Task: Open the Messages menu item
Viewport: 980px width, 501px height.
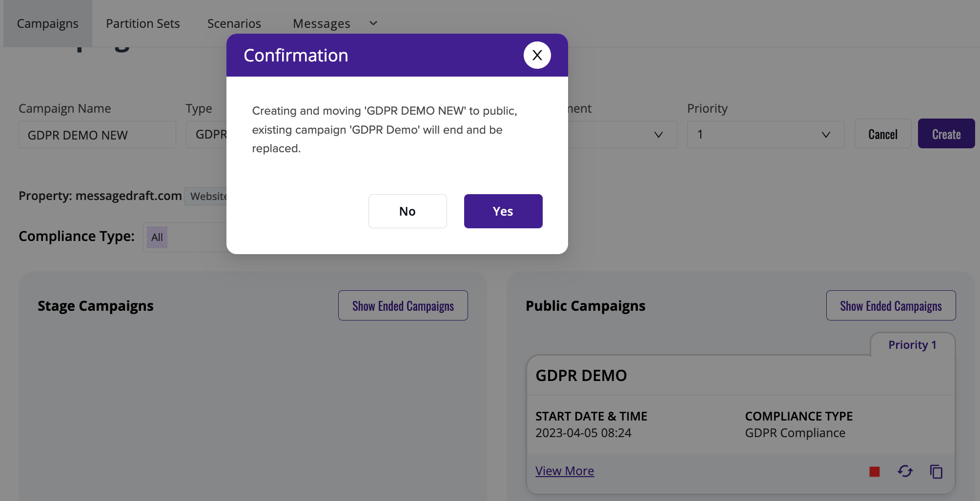Action: pyautogui.click(x=321, y=23)
